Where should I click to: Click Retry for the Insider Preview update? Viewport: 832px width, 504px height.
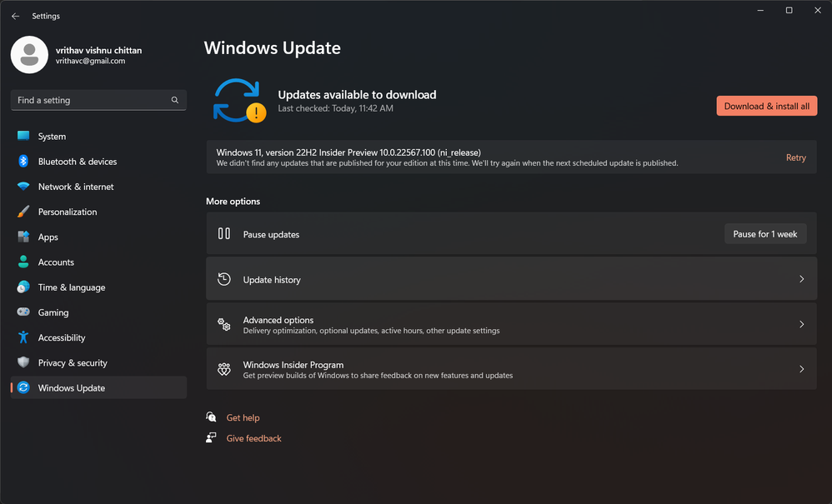click(795, 157)
